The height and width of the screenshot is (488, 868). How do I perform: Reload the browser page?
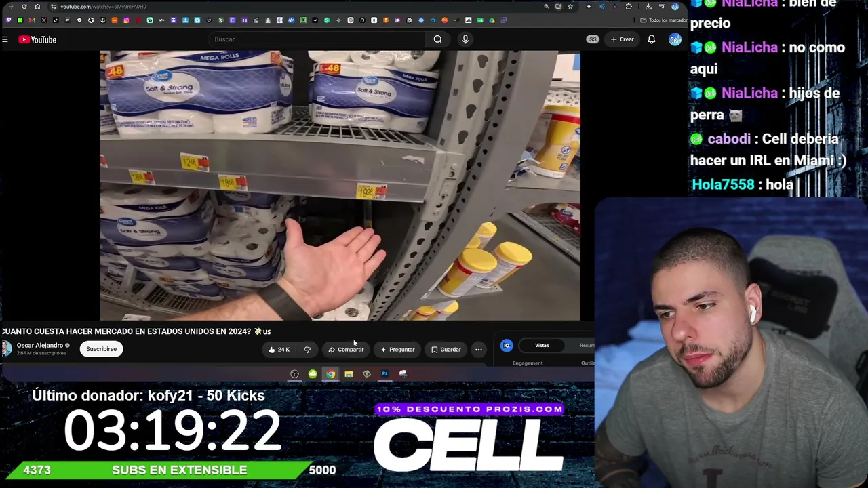pos(24,7)
